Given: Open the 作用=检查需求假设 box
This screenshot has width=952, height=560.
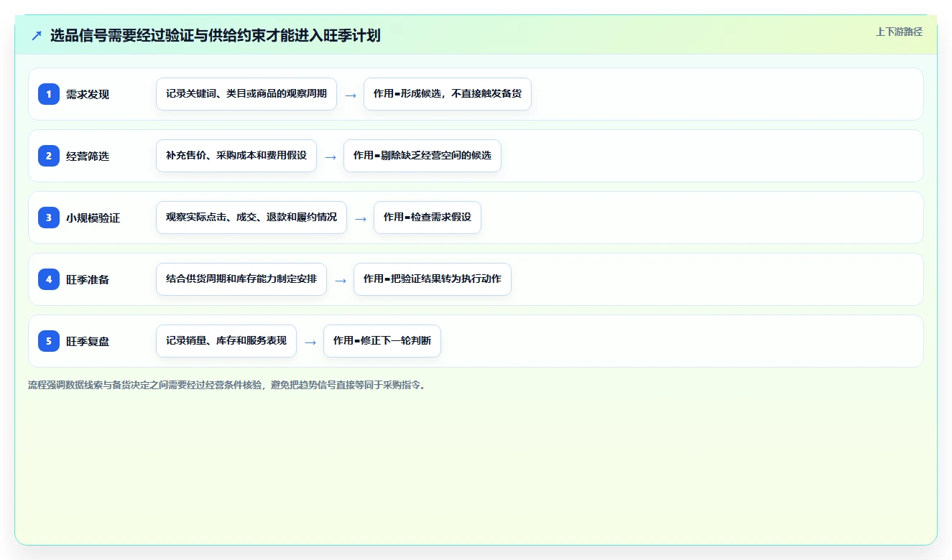Looking at the screenshot, I should (428, 218).
